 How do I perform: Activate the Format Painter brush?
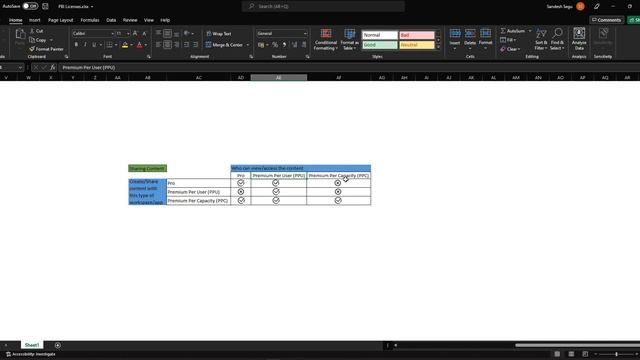(x=32, y=49)
